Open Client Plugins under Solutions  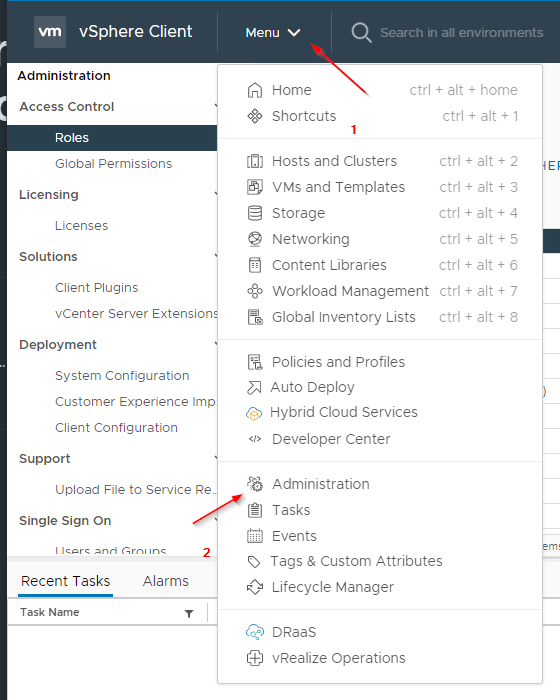(x=96, y=288)
